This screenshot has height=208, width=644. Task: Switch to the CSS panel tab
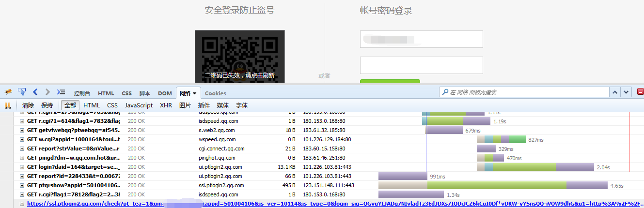126,93
